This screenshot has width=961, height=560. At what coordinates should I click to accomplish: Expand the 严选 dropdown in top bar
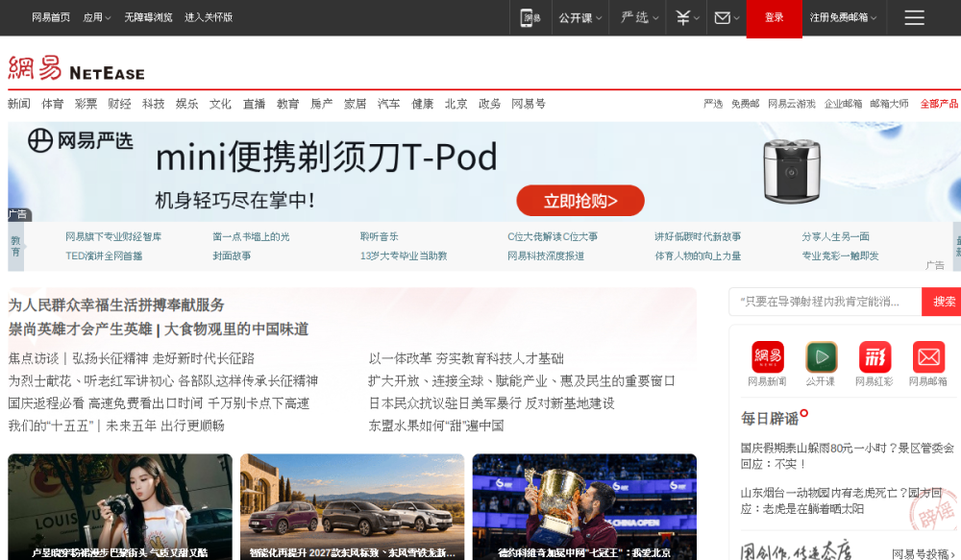coord(639,17)
